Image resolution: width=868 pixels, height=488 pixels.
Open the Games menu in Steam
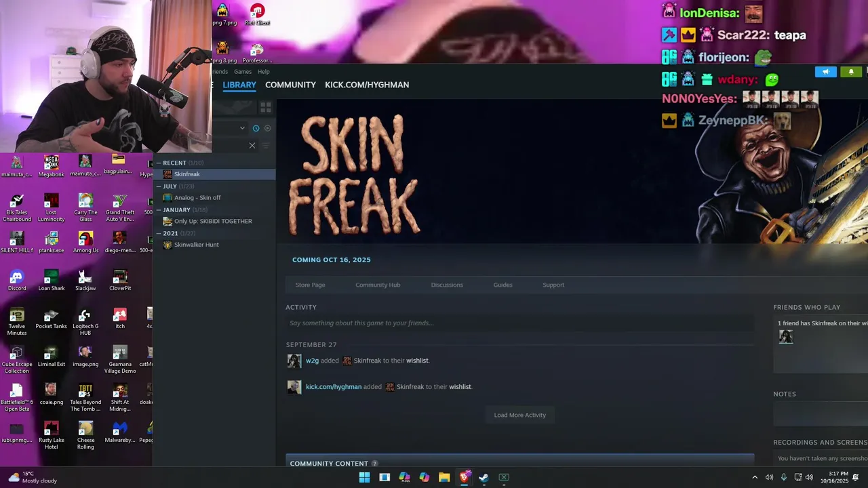tap(243, 72)
